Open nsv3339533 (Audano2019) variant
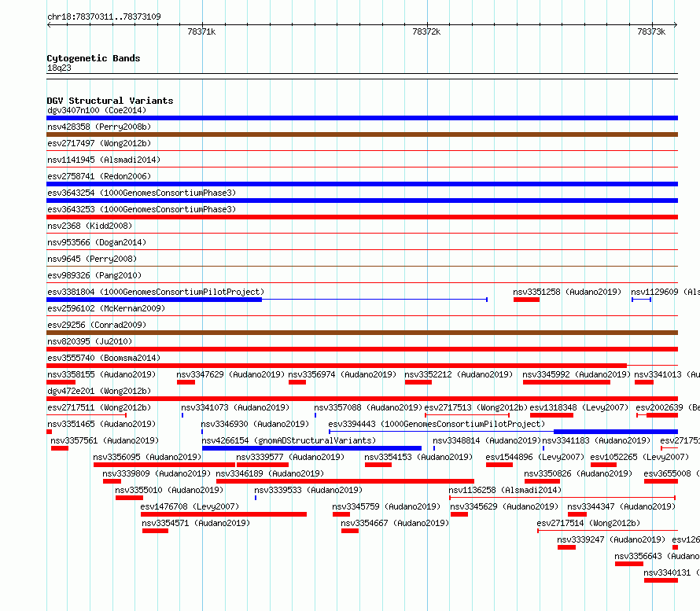 pos(308,490)
